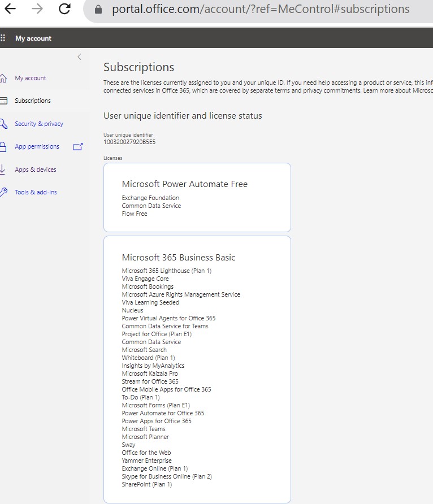This screenshot has height=504, width=433.
Task: Click Yammer Enterprise entry
Action: click(146, 460)
